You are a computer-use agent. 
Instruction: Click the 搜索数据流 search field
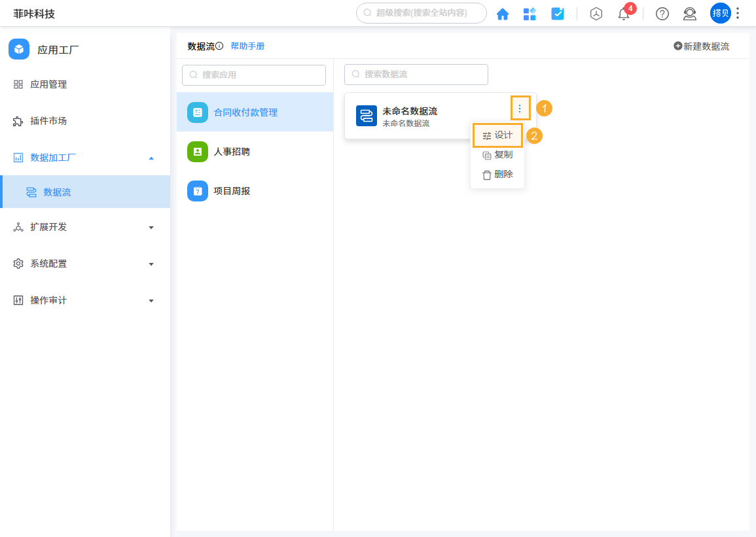point(416,75)
